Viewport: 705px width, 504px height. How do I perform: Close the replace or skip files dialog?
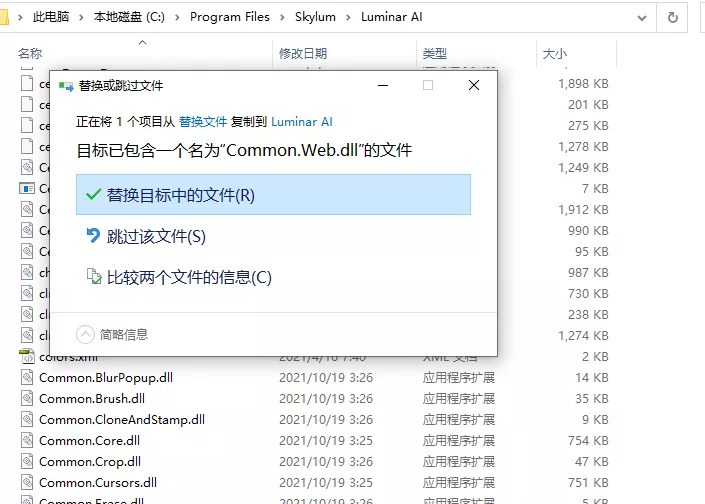(x=473, y=85)
